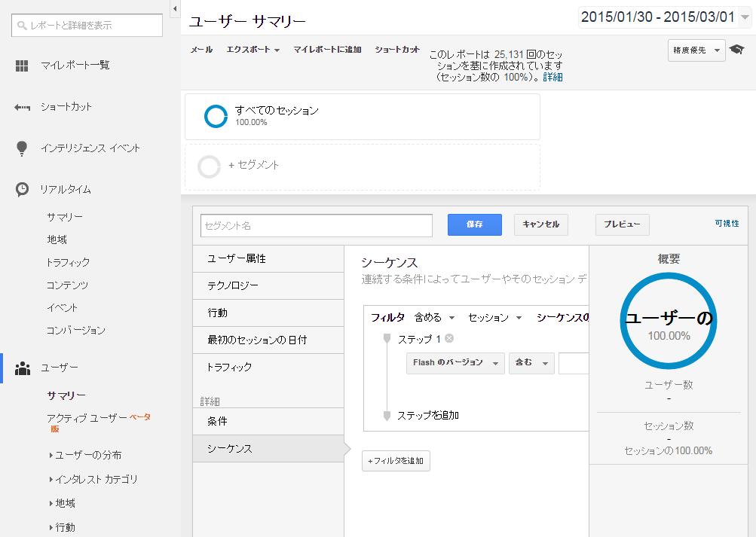Open the 含む match type dropdown
756x537 pixels.
pos(531,363)
